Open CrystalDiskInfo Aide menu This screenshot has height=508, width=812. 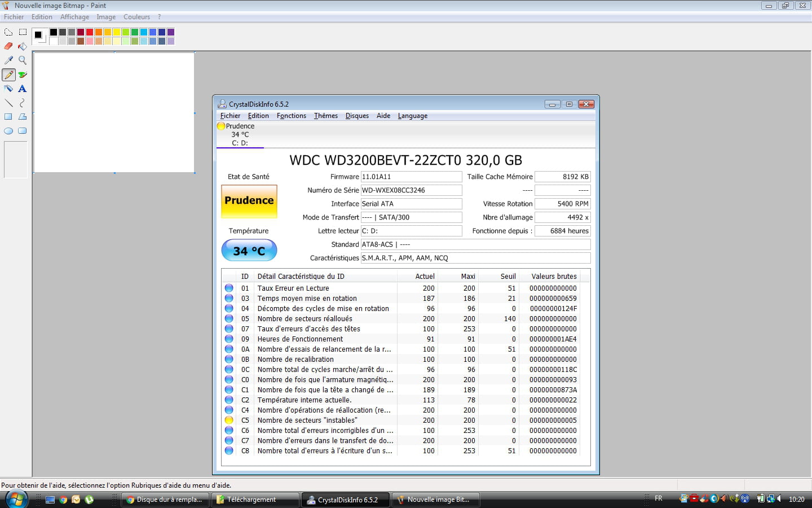[383, 116]
